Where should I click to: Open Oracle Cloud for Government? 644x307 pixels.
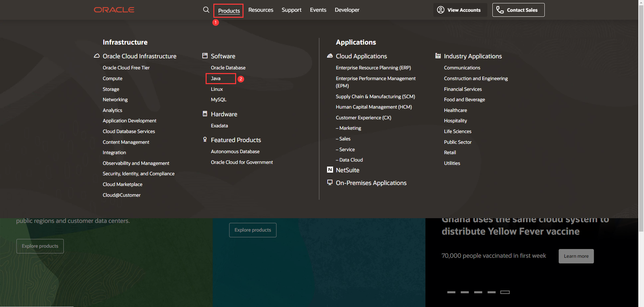click(242, 162)
